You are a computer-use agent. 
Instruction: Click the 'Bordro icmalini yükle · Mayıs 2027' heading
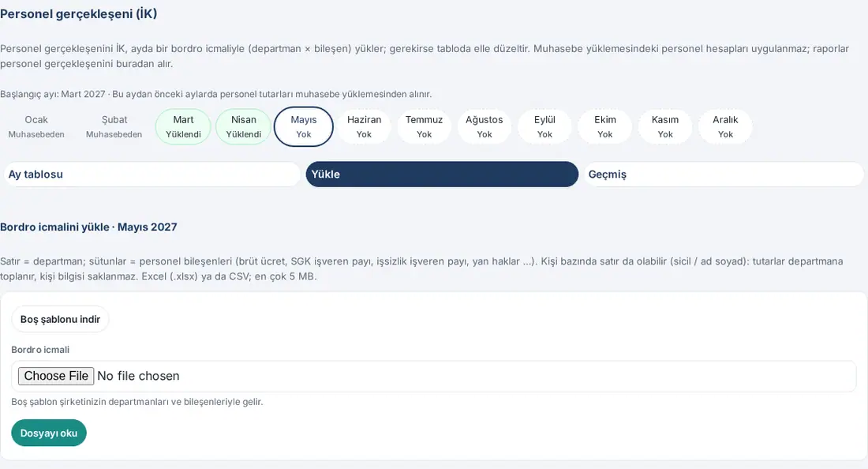click(x=88, y=227)
